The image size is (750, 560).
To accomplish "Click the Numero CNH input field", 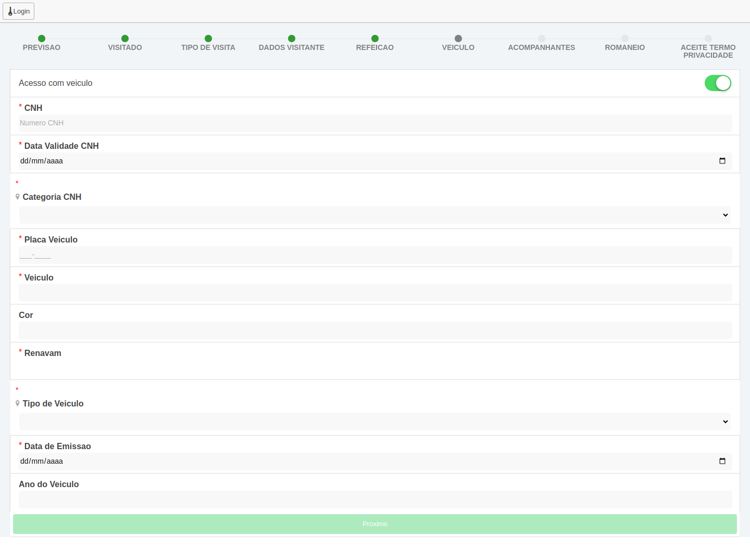I will 375,123.
